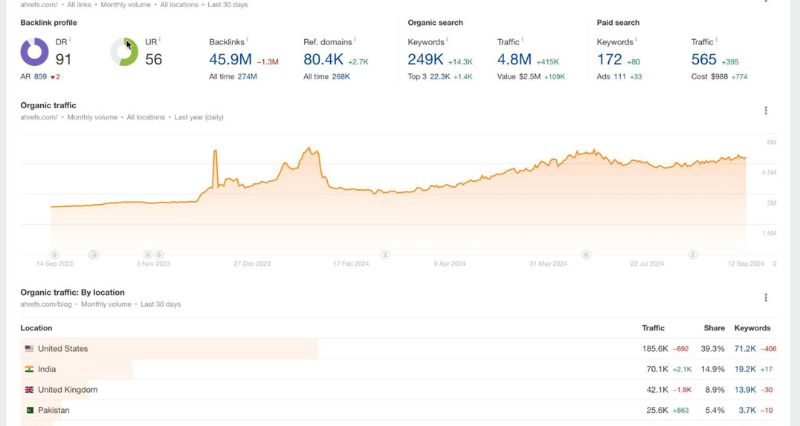800x426 pixels.
Task: Click the Google update marker above 14 Sep 2023
Action: 55,254
